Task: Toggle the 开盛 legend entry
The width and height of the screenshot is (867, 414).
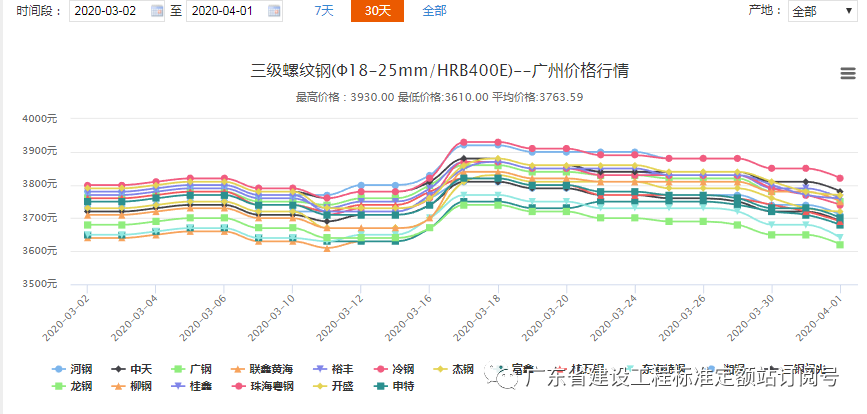Action: [x=333, y=386]
